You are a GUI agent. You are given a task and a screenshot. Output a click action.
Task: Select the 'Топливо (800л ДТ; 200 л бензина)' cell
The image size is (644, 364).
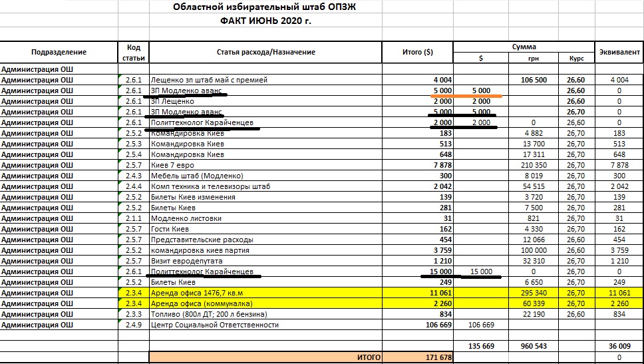tap(265, 314)
